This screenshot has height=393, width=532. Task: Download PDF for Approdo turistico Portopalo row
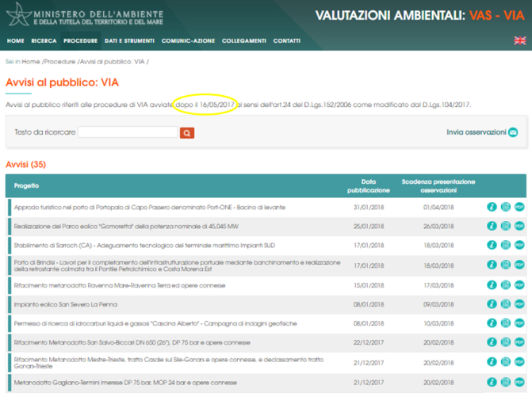click(519, 207)
